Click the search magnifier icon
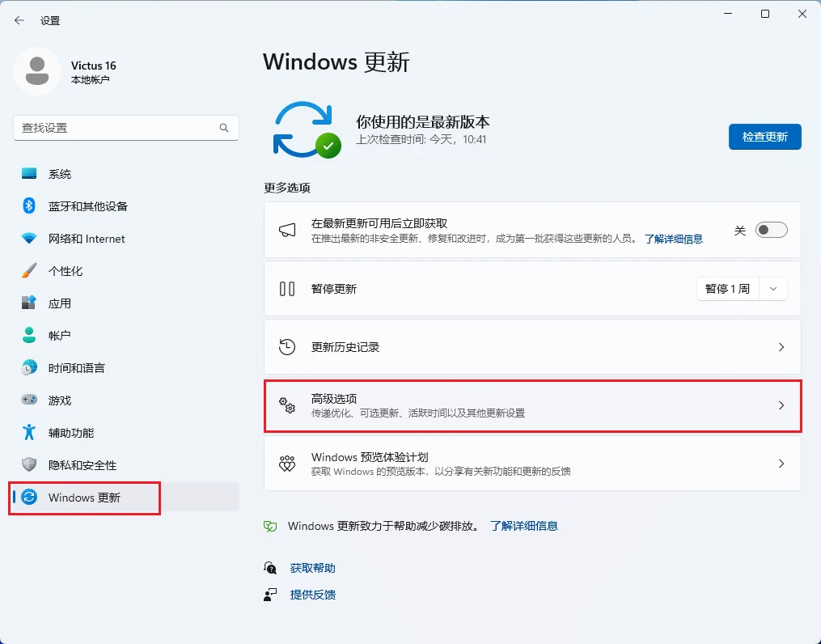Viewport: 821px width, 644px height. click(224, 128)
